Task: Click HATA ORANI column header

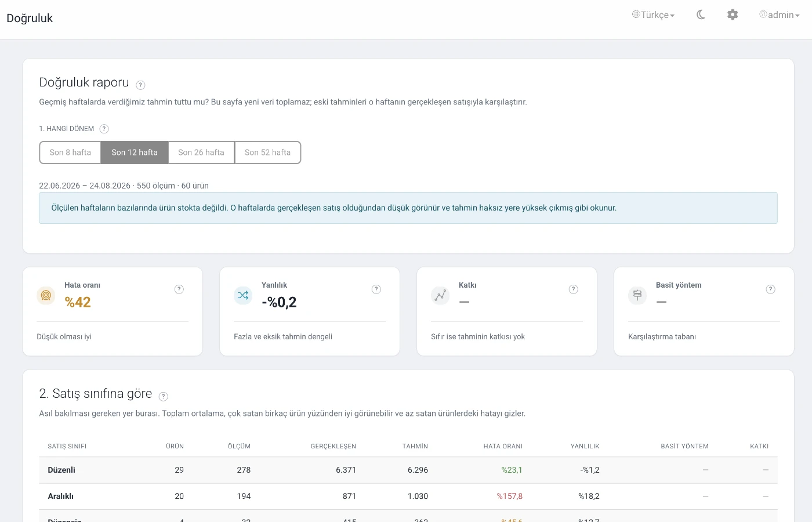Action: pyautogui.click(x=503, y=447)
